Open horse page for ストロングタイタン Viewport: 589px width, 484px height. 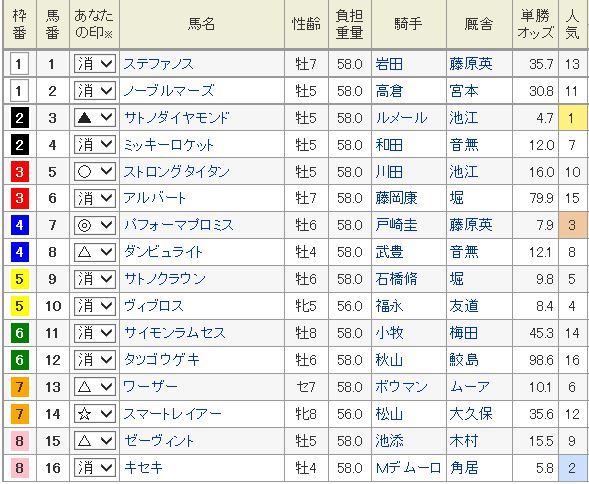(176, 172)
